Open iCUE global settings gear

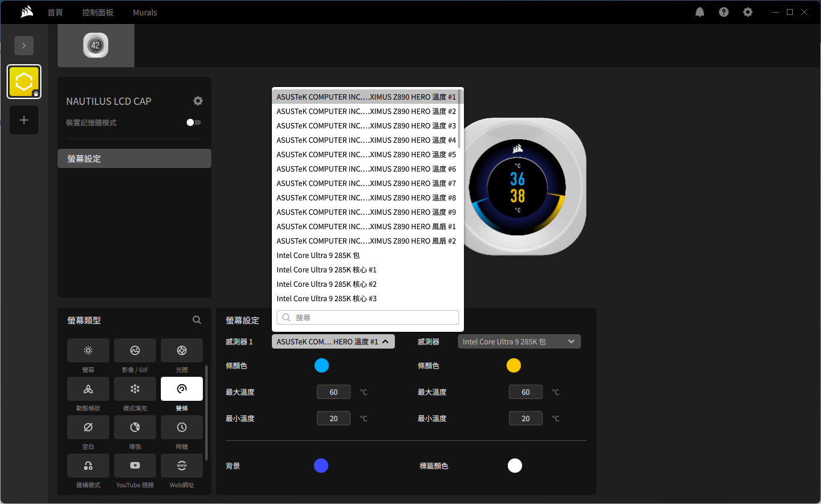(x=748, y=12)
